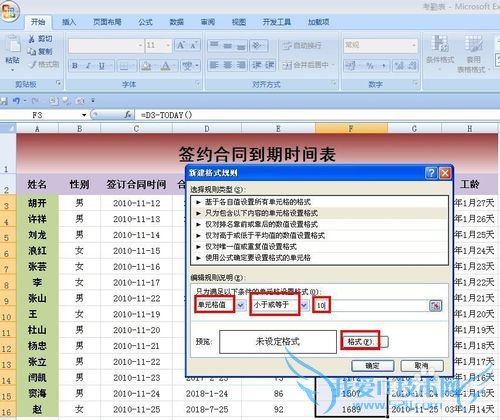Viewport: 500px width, 420px height.
Task: Select rule type 基于各自值设置所有单元格的格式
Action: coord(320,202)
